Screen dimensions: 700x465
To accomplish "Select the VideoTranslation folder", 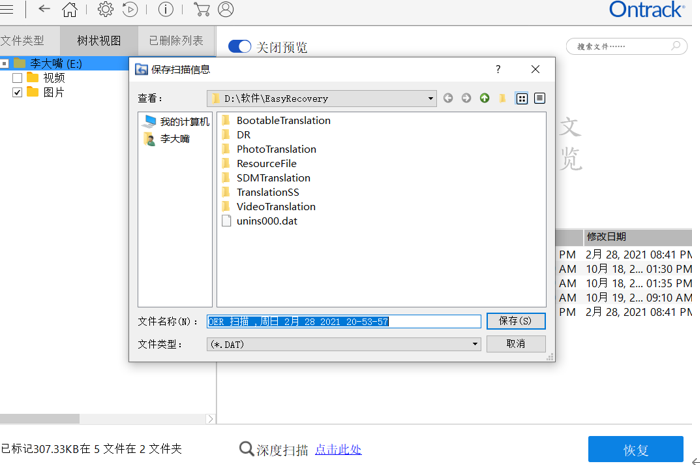I will pyautogui.click(x=269, y=206).
